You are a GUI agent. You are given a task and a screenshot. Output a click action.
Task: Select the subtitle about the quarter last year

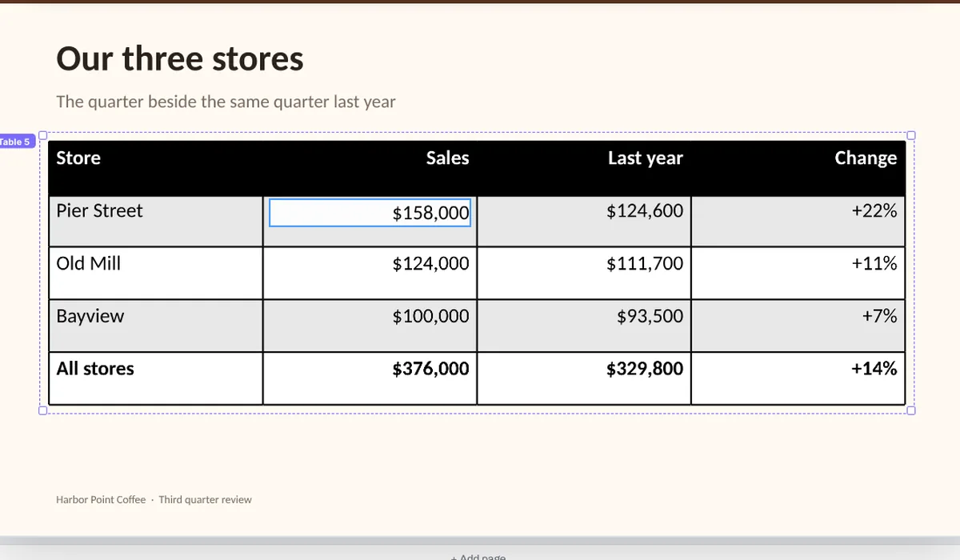point(226,102)
